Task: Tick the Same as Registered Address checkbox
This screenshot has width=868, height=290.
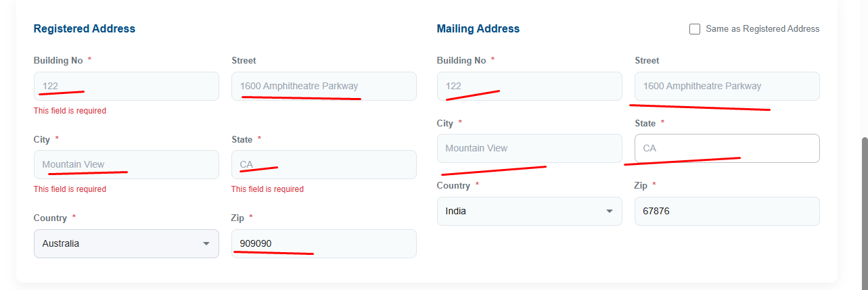Action: click(x=695, y=29)
